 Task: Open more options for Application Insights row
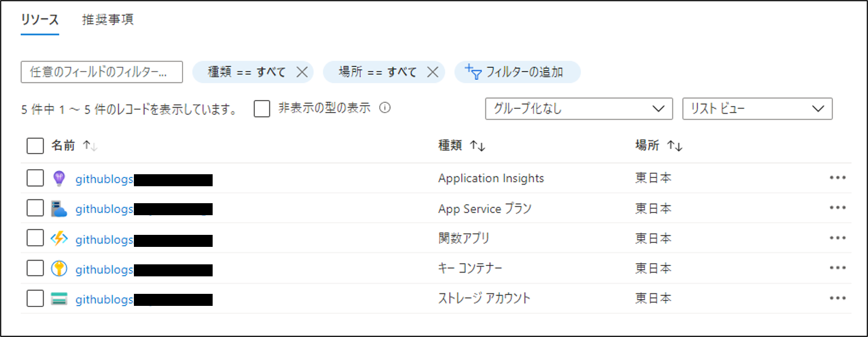pos(837,178)
